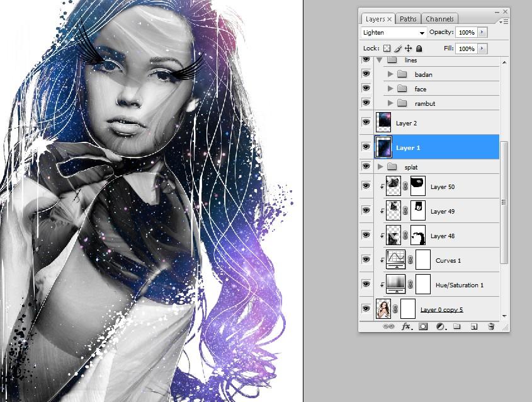Image resolution: width=532 pixels, height=402 pixels.
Task: Click the Link layers icon
Action: click(388, 326)
